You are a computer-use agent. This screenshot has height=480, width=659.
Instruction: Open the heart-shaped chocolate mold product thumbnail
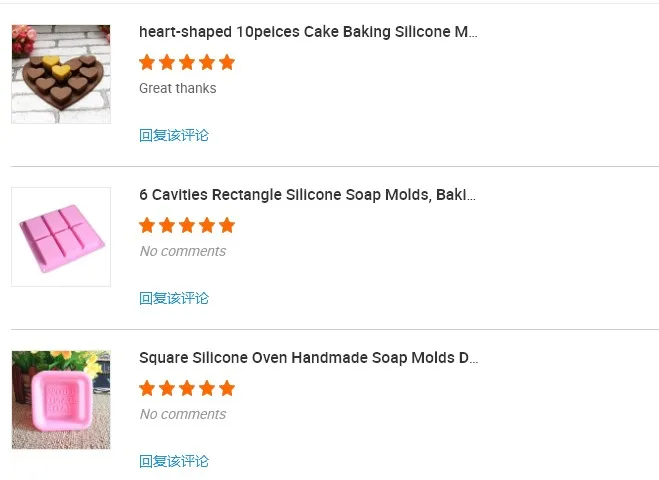[61, 74]
